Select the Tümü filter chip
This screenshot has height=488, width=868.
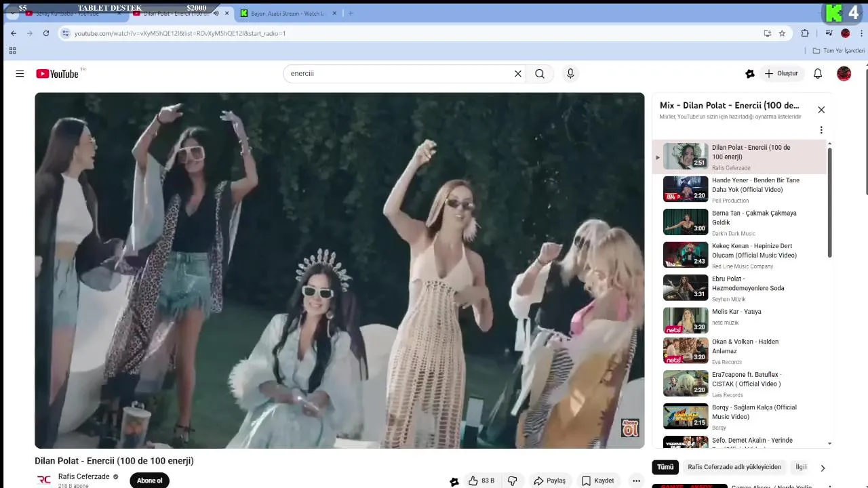(x=665, y=467)
